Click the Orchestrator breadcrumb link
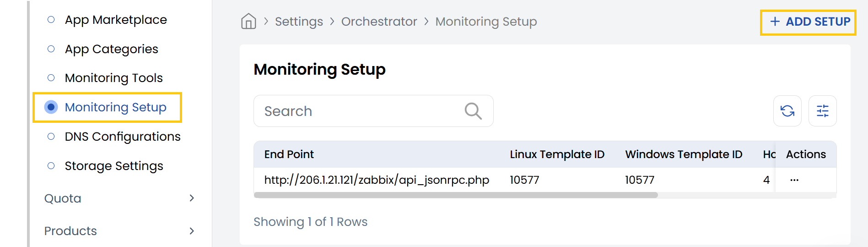The image size is (868, 247). (x=379, y=22)
